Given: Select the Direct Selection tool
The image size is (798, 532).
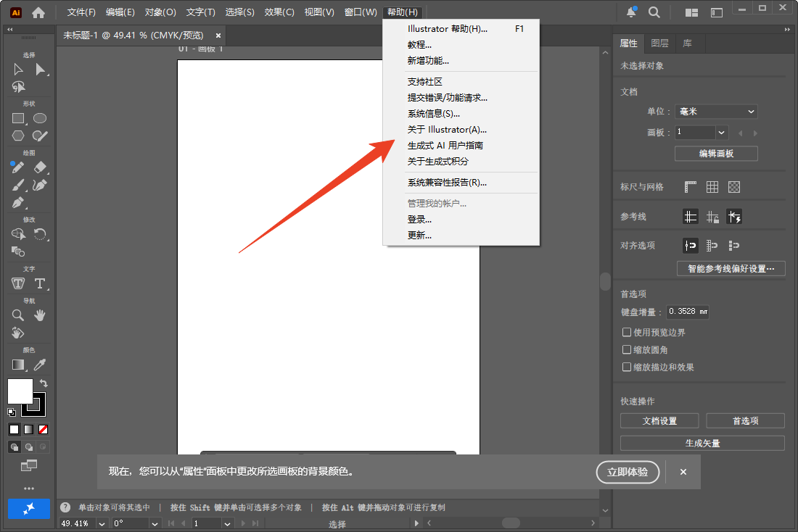Looking at the screenshot, I should click(x=39, y=69).
